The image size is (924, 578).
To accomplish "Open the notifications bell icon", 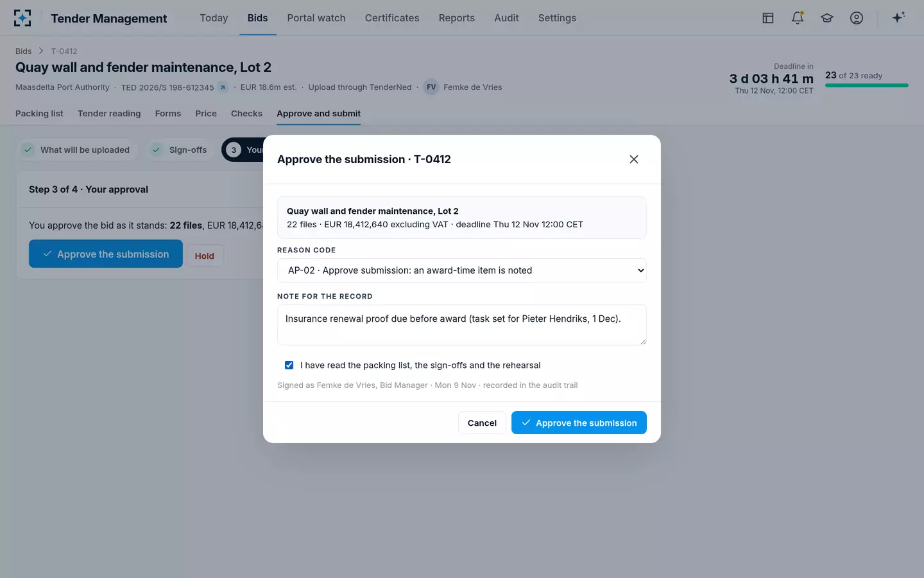I will pyautogui.click(x=798, y=18).
